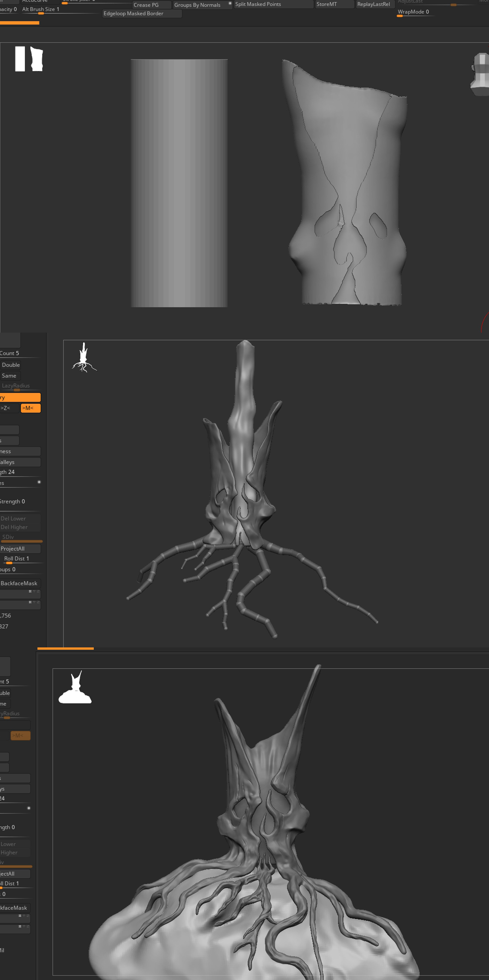Click the upper XYZ icon under 'kfaceMask'
The width and height of the screenshot is (489, 980).
[x=24, y=916]
